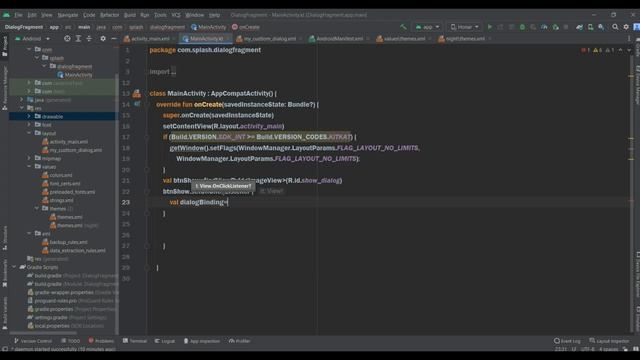Open the VCS menu
The image size is (640, 360).
tap(176, 15)
